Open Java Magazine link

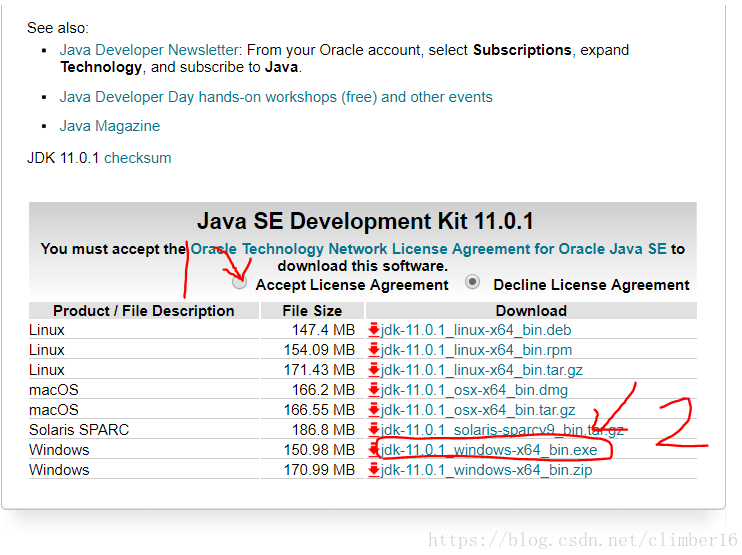click(x=110, y=126)
